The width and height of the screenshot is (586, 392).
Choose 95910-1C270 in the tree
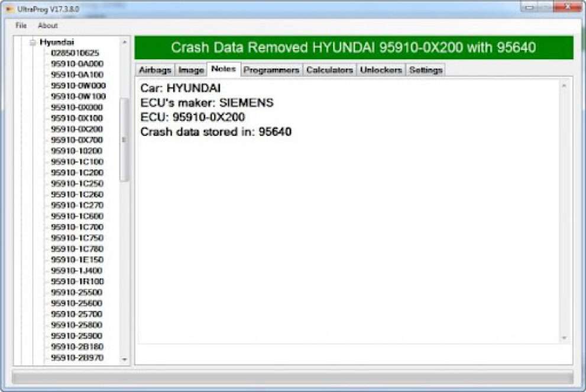tap(77, 205)
